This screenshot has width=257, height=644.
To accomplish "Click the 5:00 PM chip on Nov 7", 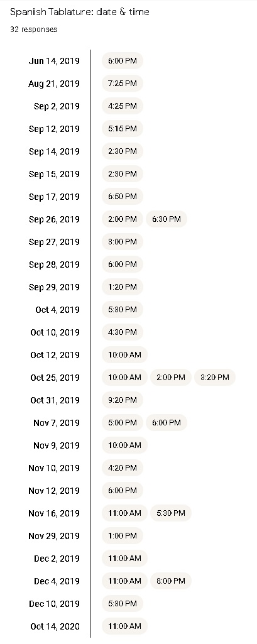I will tap(123, 423).
